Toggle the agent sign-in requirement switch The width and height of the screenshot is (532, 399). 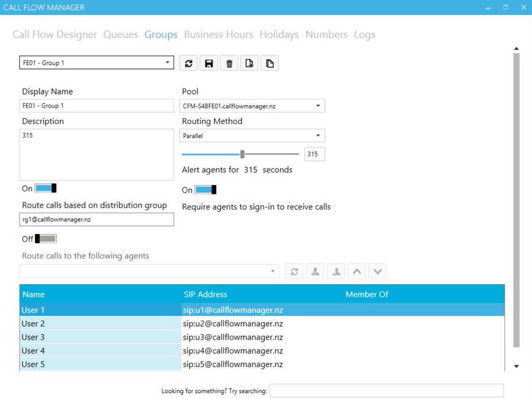click(205, 190)
